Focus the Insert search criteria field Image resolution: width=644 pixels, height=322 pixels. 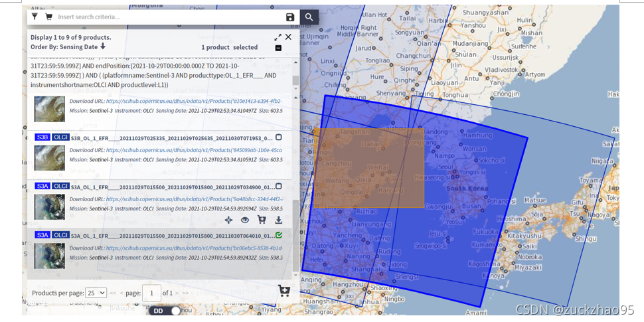[169, 17]
